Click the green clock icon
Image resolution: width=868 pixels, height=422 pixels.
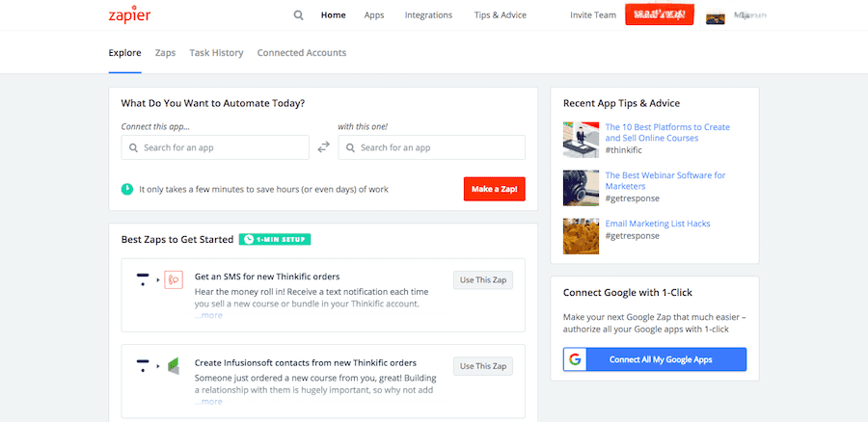coord(127,189)
